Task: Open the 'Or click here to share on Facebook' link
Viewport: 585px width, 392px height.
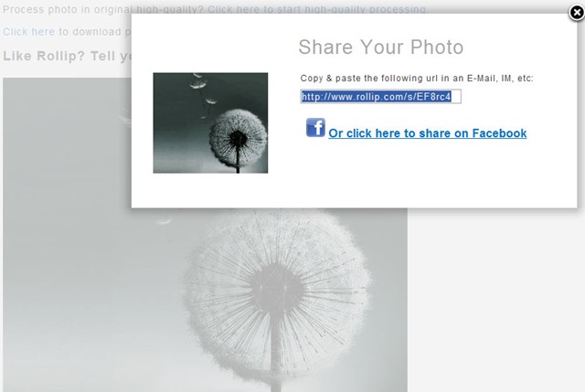Action: (x=427, y=133)
